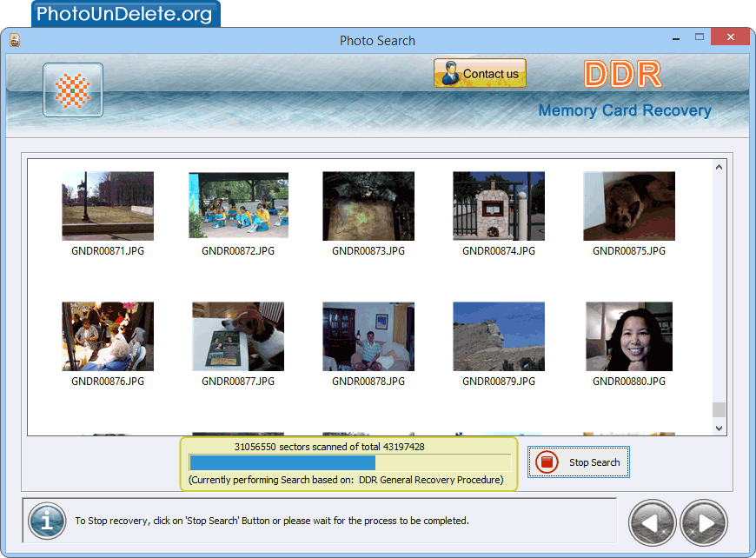Click the Photo Search title bar label
Viewport: 756px width, 558px height.
377,40
